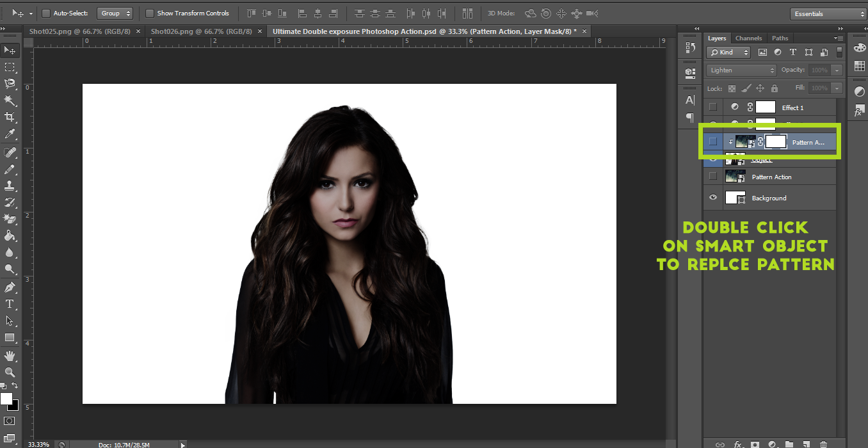This screenshot has width=868, height=448.
Task: Select the Lasso tool
Action: pyautogui.click(x=10, y=83)
